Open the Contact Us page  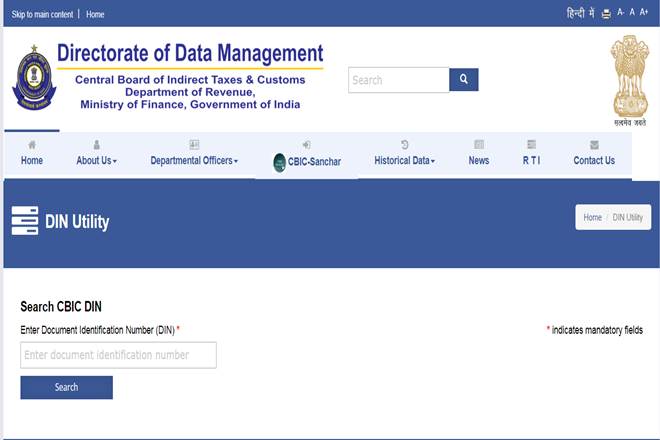click(594, 160)
